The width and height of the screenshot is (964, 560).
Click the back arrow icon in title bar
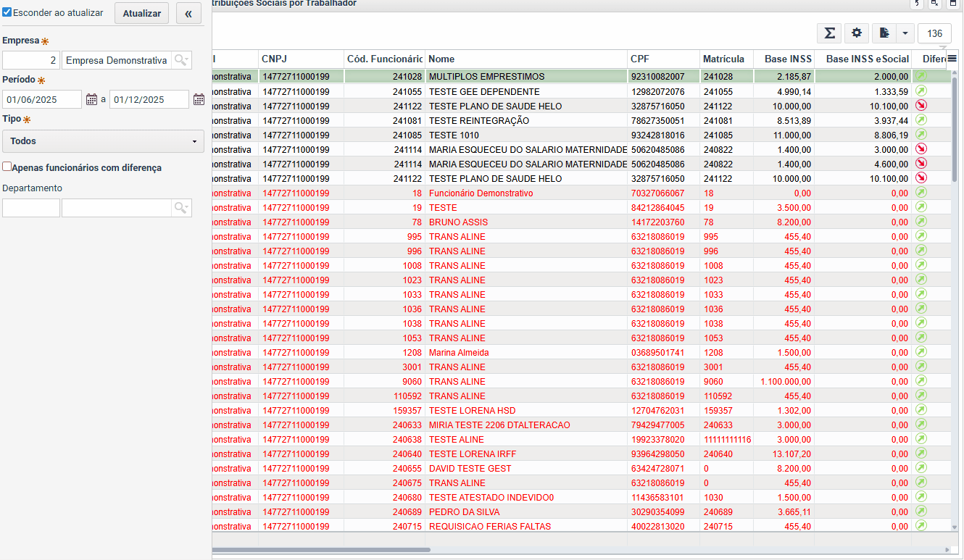(x=917, y=4)
